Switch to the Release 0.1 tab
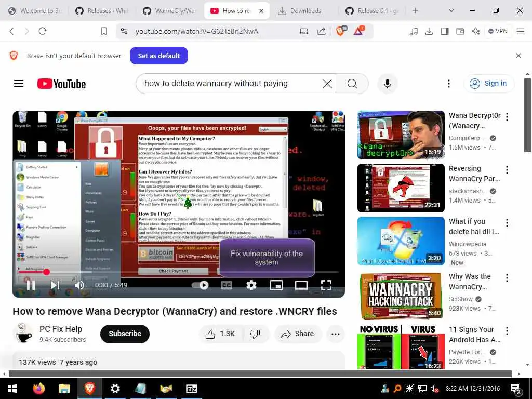This screenshot has width=532, height=399. (x=373, y=11)
